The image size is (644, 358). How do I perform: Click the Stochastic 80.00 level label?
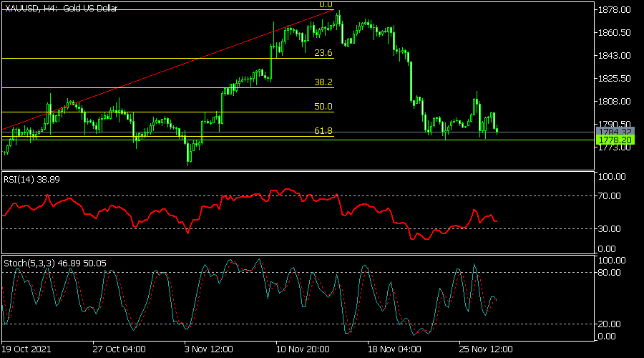click(x=610, y=273)
